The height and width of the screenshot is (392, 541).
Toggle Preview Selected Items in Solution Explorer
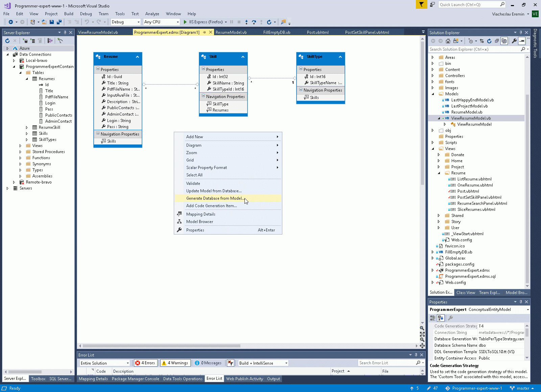pyautogui.click(x=522, y=41)
